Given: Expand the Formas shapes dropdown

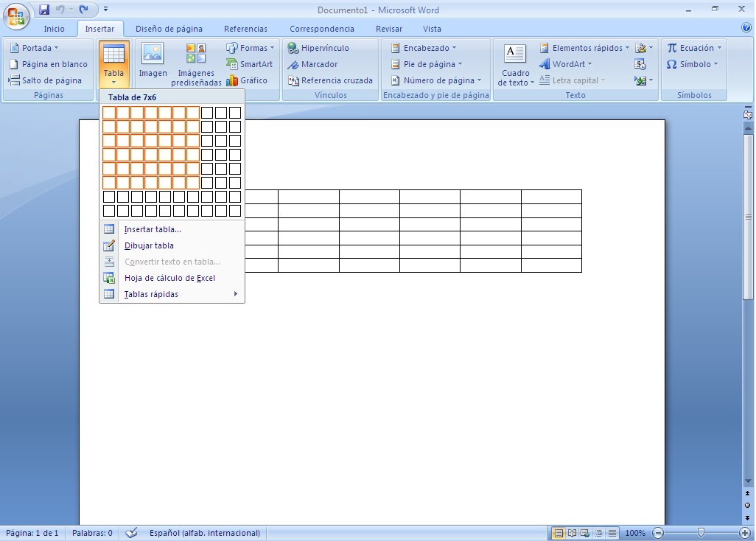Looking at the screenshot, I should tap(250, 48).
